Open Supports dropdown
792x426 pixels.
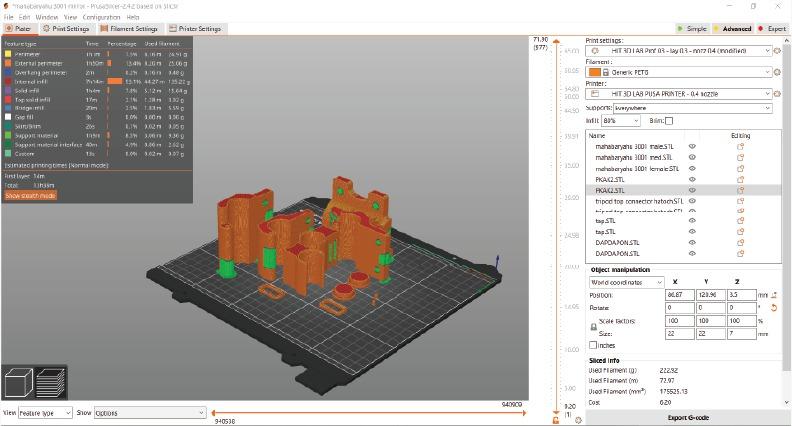692,108
